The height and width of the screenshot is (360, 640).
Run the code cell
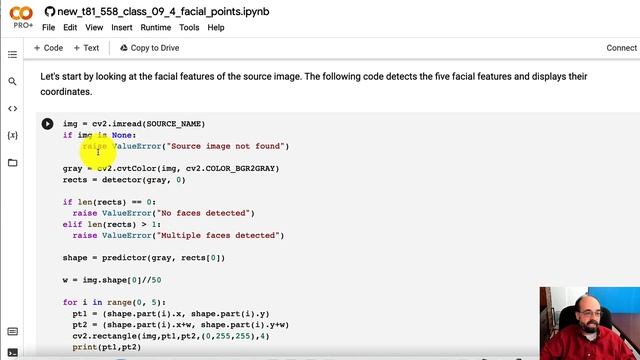[x=47, y=124]
